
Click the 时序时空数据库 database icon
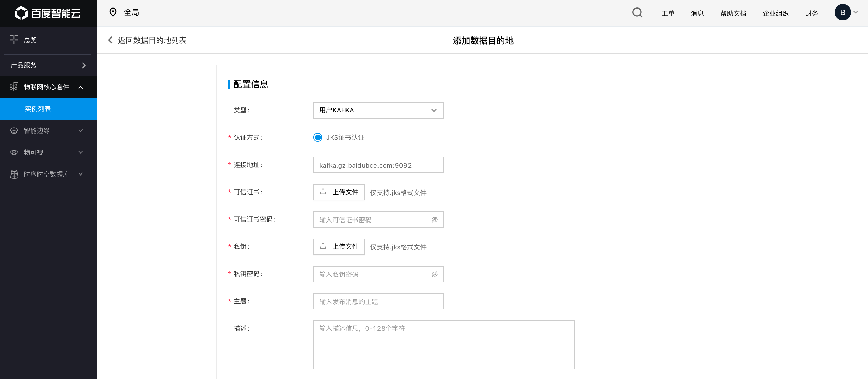tap(14, 174)
